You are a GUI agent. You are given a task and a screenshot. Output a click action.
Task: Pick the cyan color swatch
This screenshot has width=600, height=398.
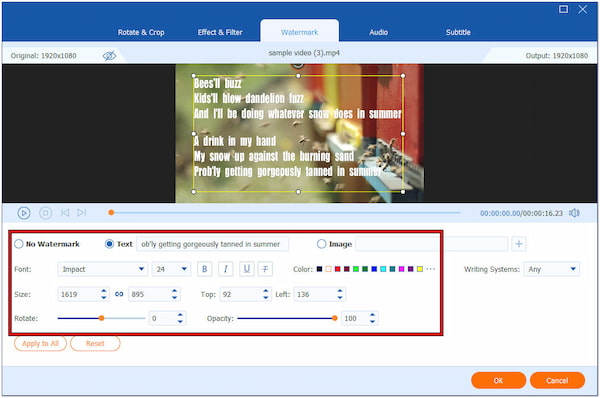383,269
